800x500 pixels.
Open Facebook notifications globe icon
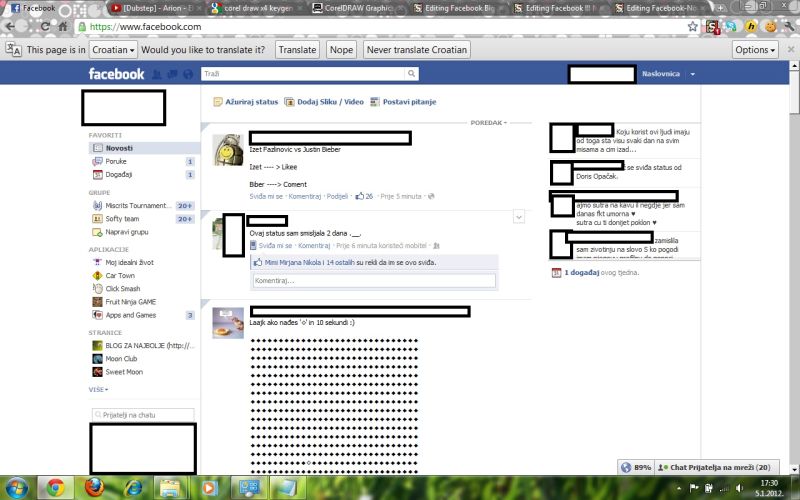[x=188, y=74]
